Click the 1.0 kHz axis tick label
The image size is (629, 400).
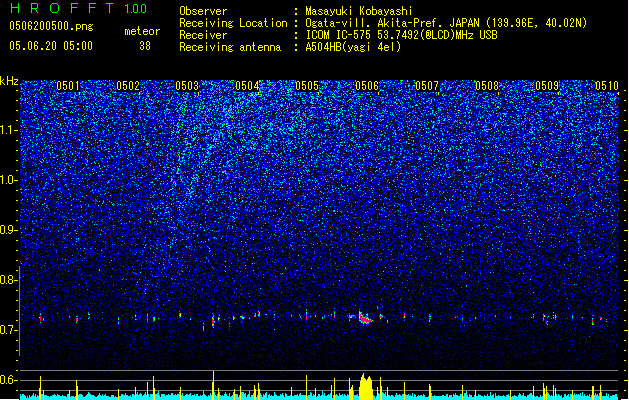[9, 180]
